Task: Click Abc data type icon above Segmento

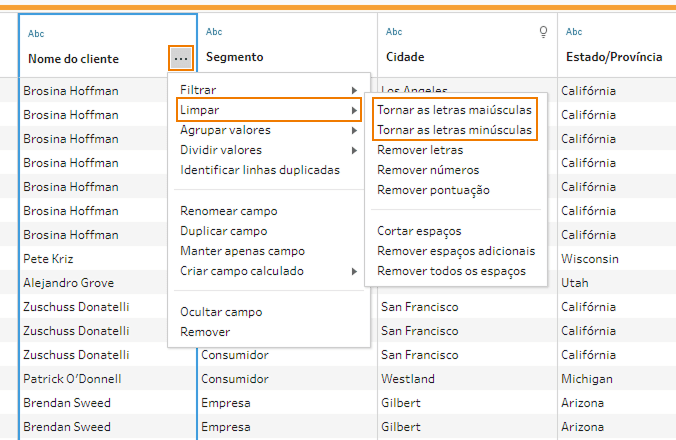Action: pos(214,32)
